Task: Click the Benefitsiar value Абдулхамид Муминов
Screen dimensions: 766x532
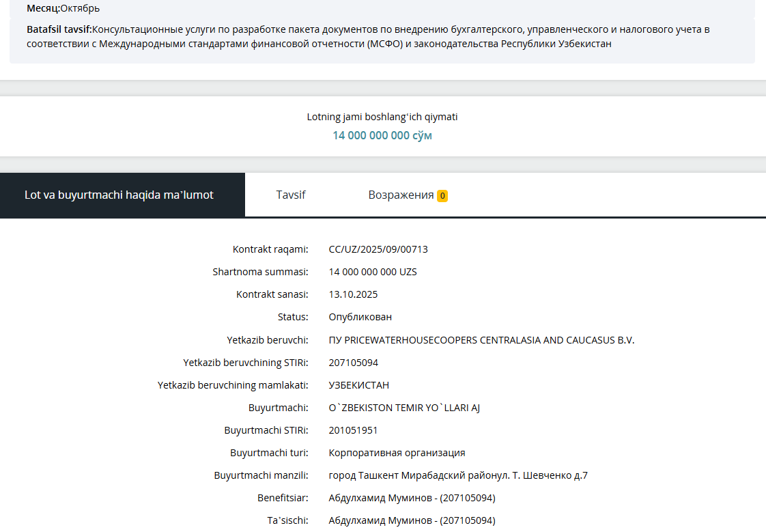Action: pos(412,498)
